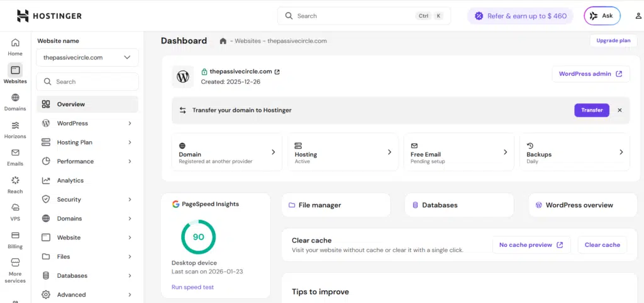Click the transfer arrows icon in banner
644x303 pixels.
click(x=183, y=110)
